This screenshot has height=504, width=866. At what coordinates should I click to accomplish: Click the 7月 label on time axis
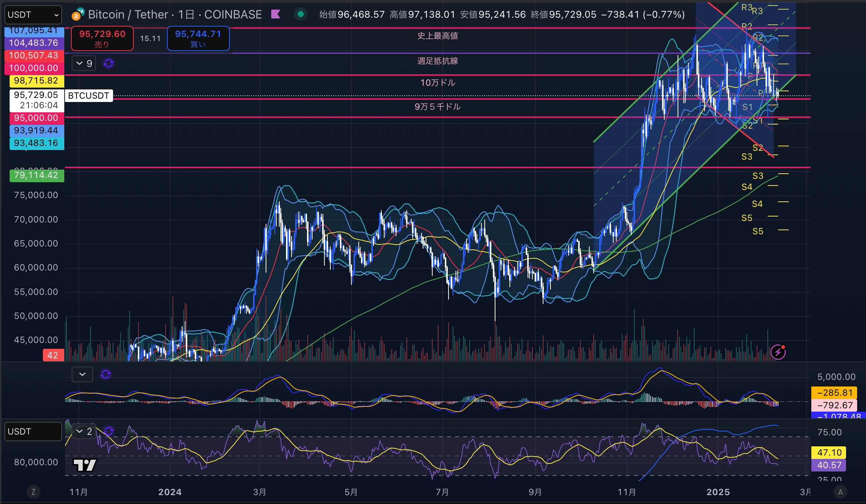(x=442, y=492)
